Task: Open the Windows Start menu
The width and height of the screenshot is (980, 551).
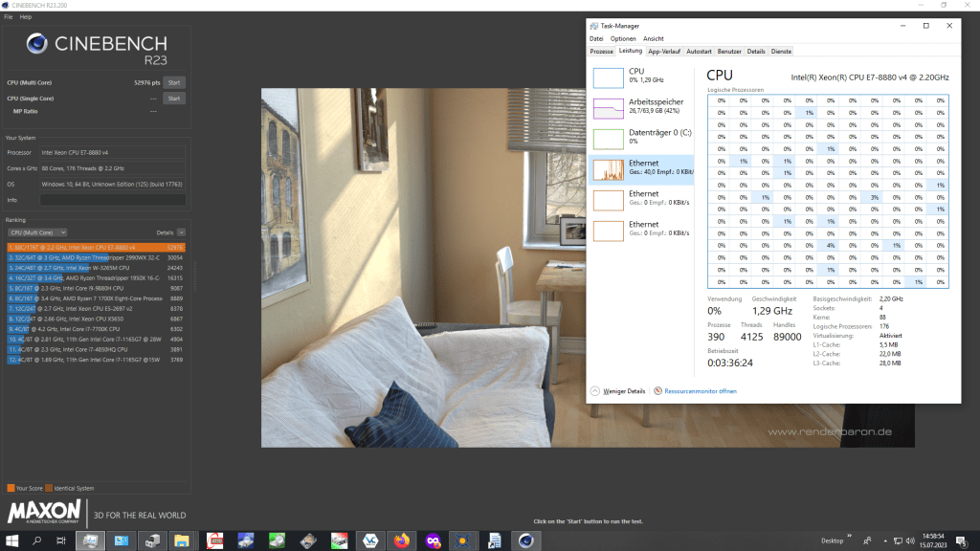Action: tap(11, 540)
